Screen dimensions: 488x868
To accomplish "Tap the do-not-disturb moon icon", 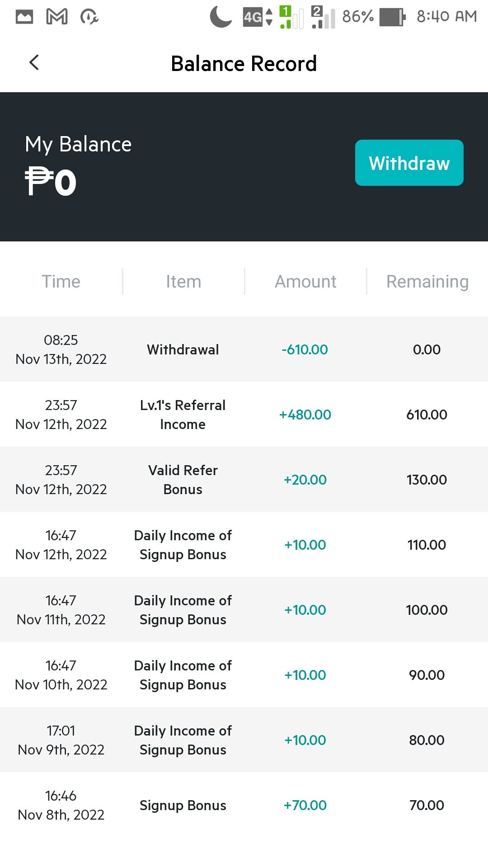I will tap(221, 17).
